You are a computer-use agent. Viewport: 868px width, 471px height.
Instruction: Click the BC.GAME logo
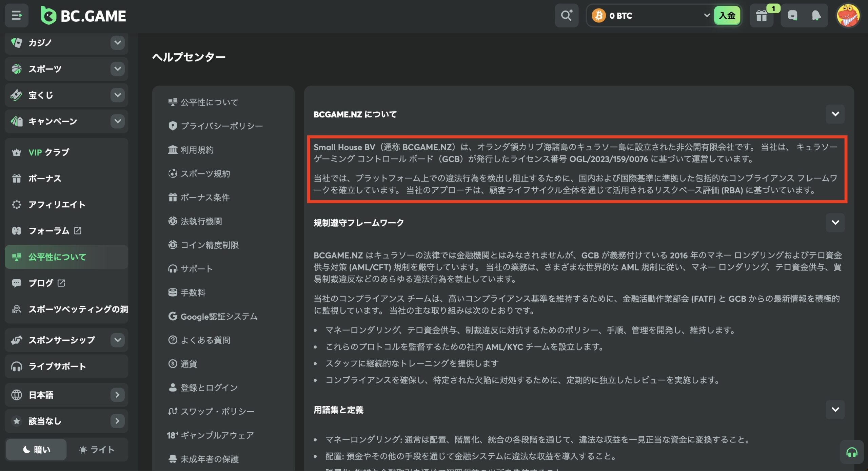pos(83,16)
